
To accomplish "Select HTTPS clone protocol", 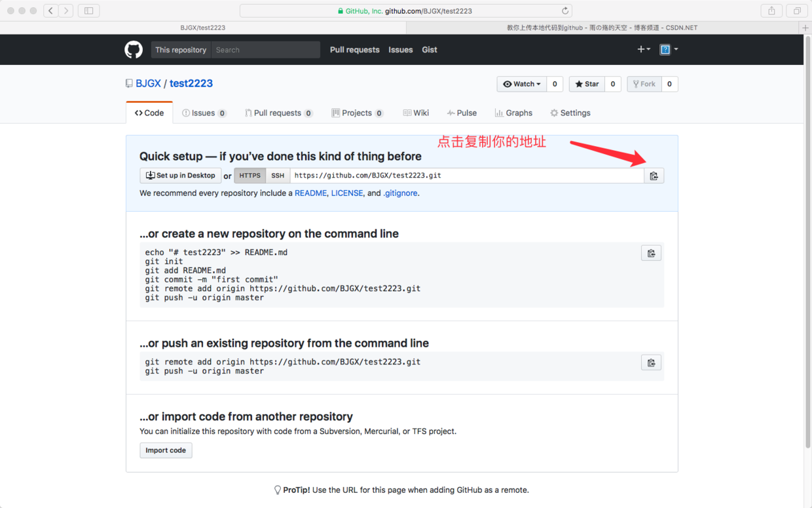I will (250, 176).
